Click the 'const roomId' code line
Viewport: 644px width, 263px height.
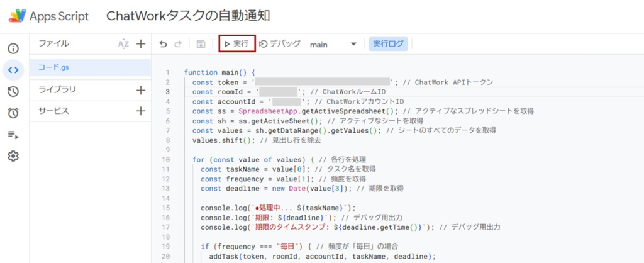tap(289, 92)
